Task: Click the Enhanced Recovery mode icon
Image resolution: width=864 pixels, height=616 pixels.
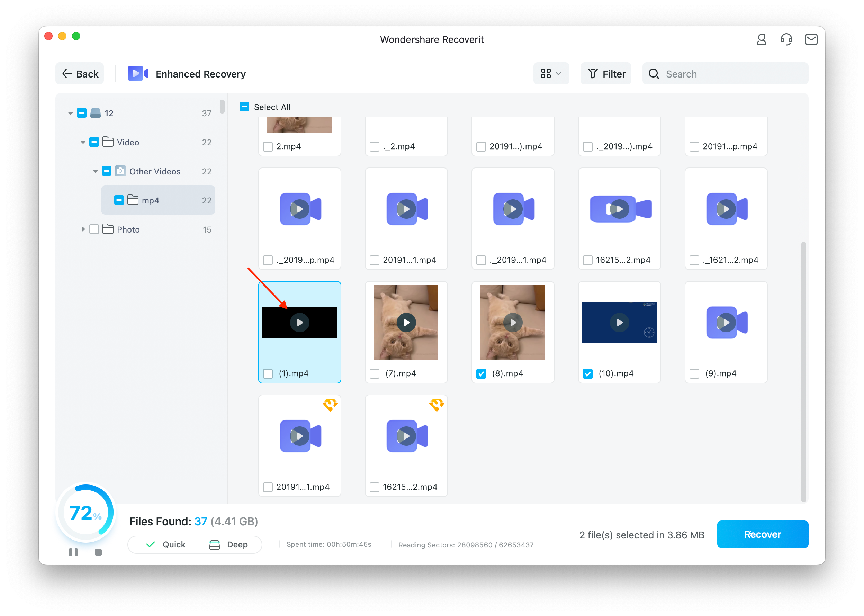Action: pos(137,73)
